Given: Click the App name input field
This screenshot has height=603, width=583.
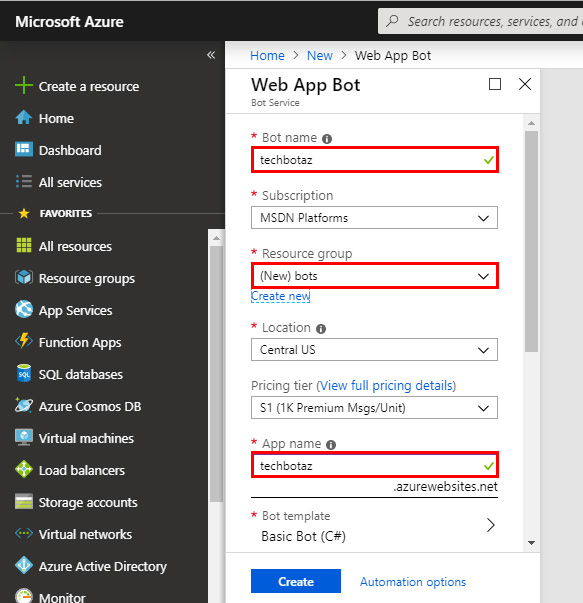Looking at the screenshot, I should coord(375,465).
